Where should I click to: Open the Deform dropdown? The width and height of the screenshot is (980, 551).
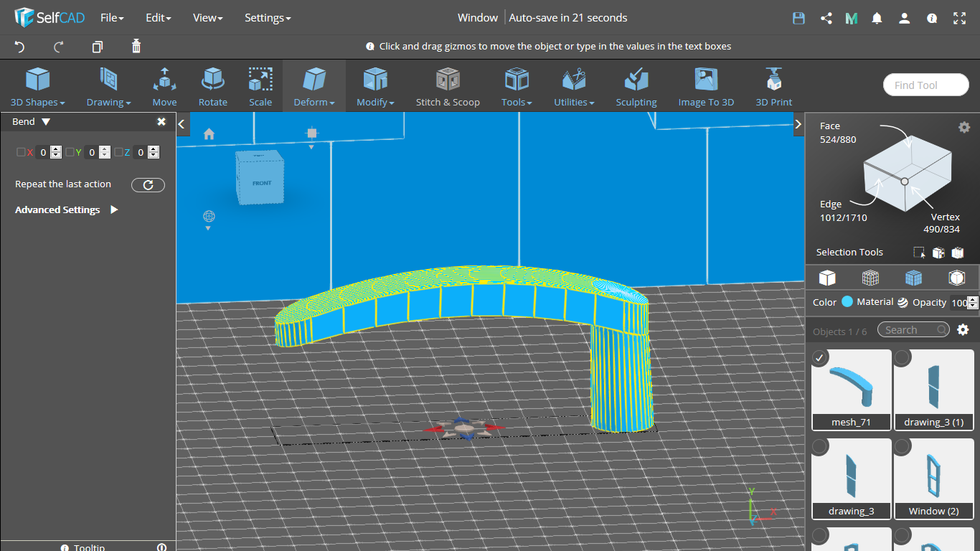(314, 86)
